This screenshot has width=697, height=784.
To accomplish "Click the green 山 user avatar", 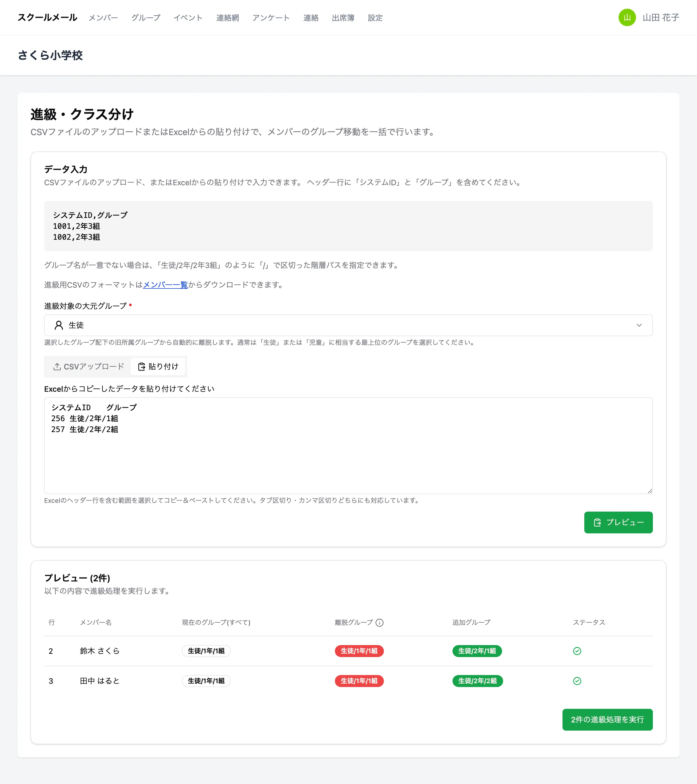I will (x=627, y=18).
